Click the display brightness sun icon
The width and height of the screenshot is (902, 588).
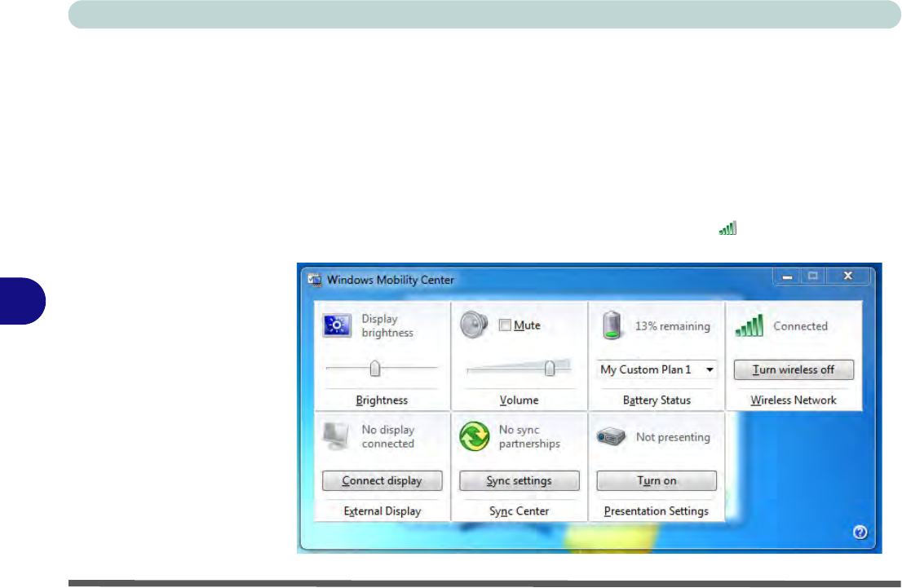pyautogui.click(x=337, y=325)
